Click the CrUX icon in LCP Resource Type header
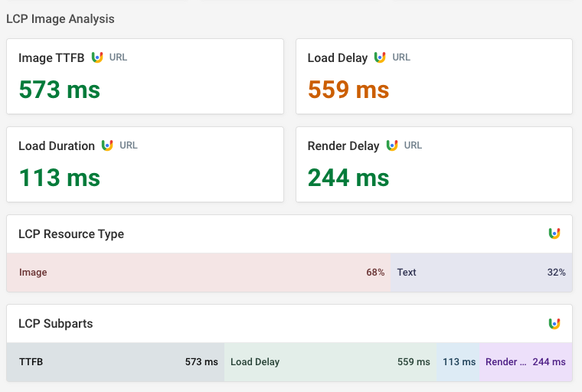This screenshot has height=392, width=582. tap(554, 234)
